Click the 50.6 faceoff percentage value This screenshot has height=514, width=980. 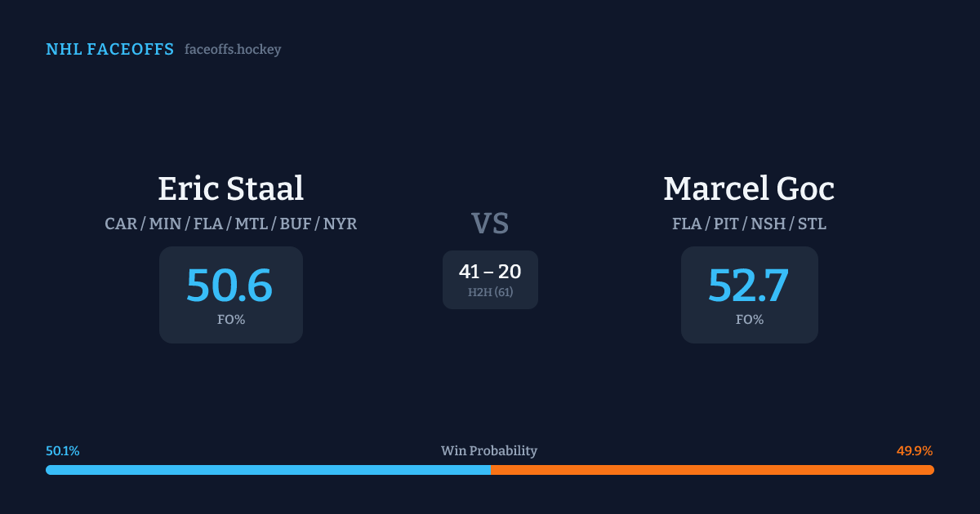[229, 286]
